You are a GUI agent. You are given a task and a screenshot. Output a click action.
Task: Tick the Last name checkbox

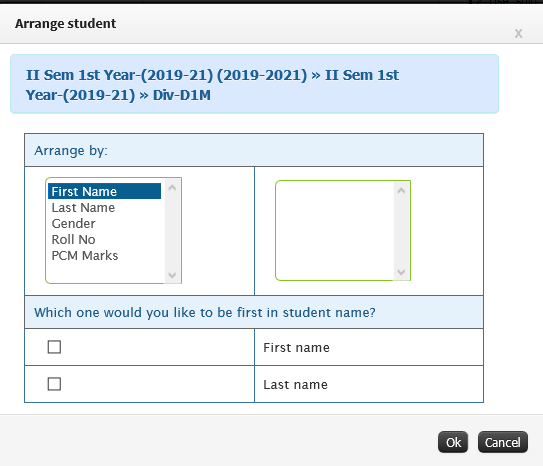pos(54,384)
